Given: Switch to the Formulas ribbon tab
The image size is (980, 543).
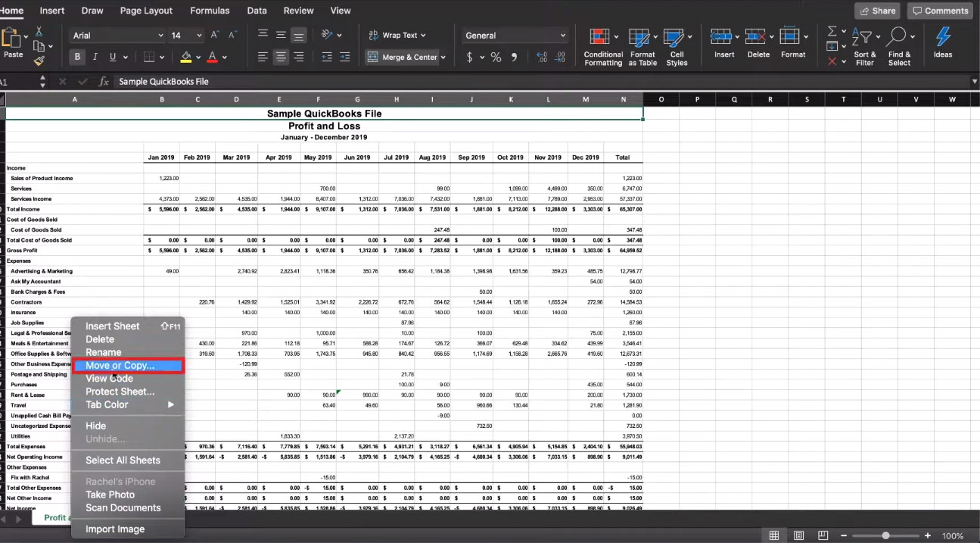Looking at the screenshot, I should [210, 11].
